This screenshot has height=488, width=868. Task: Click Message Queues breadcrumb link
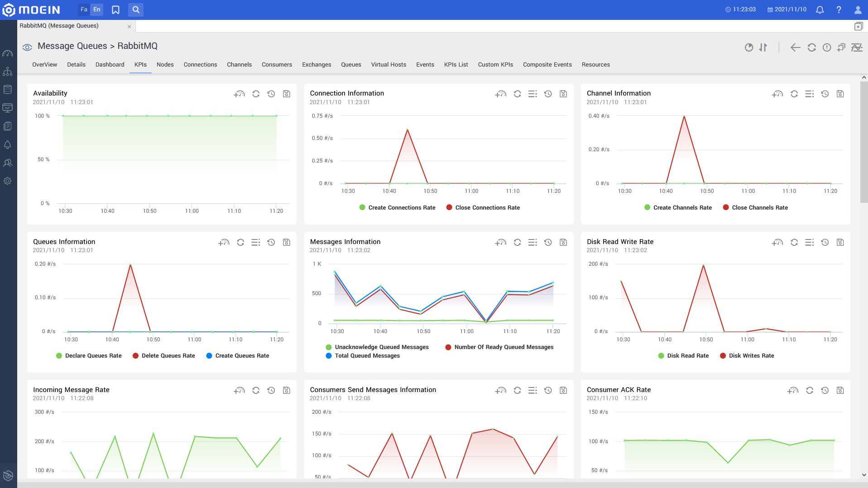coord(72,46)
